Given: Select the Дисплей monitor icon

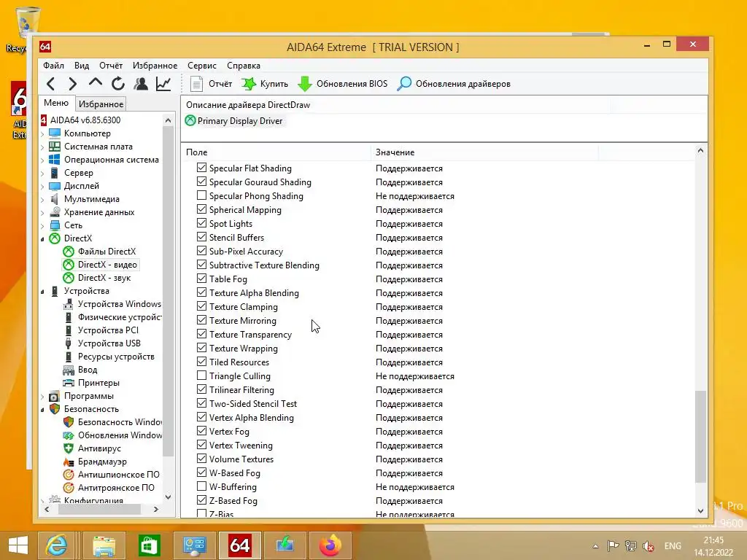Looking at the screenshot, I should [55, 186].
